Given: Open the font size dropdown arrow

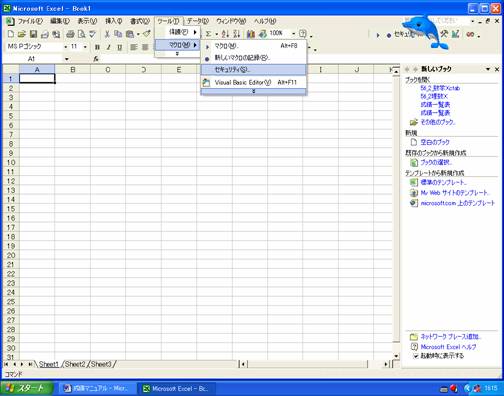Looking at the screenshot, I should 85,47.
